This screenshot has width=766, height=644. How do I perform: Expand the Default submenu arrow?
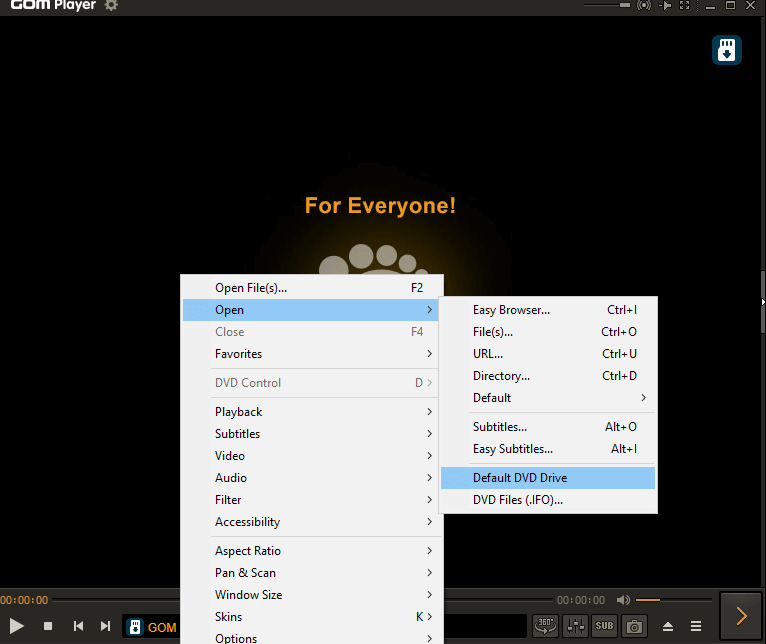[644, 398]
